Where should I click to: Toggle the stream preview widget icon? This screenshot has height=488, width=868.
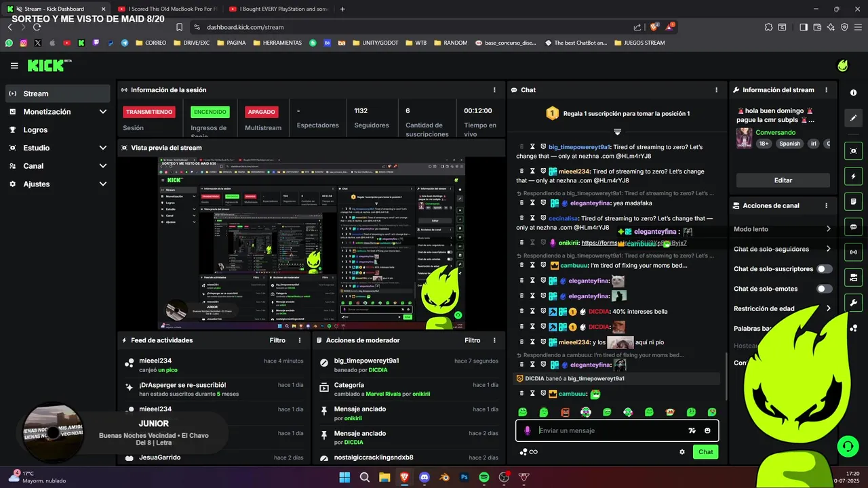point(854,150)
